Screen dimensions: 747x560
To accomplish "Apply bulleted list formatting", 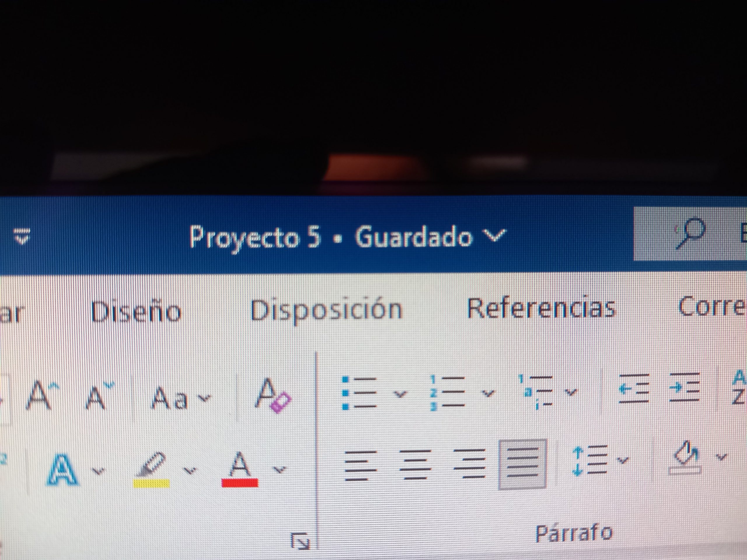I will click(359, 393).
